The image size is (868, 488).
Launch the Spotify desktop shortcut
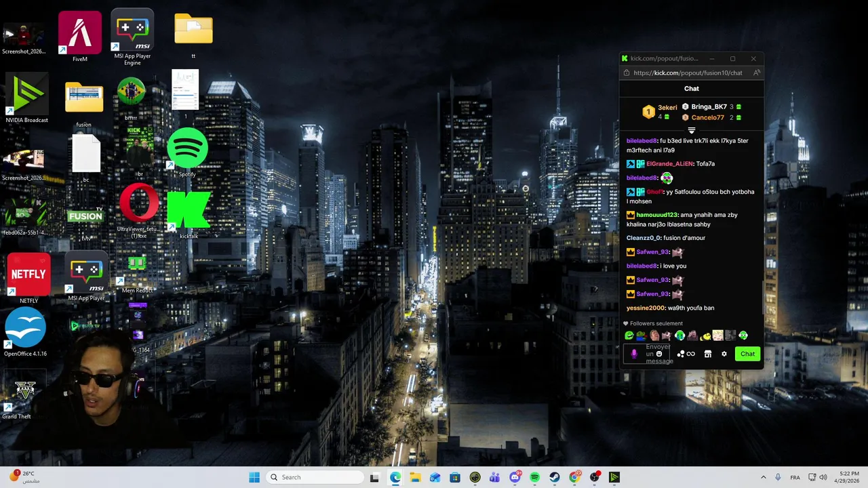[187, 152]
